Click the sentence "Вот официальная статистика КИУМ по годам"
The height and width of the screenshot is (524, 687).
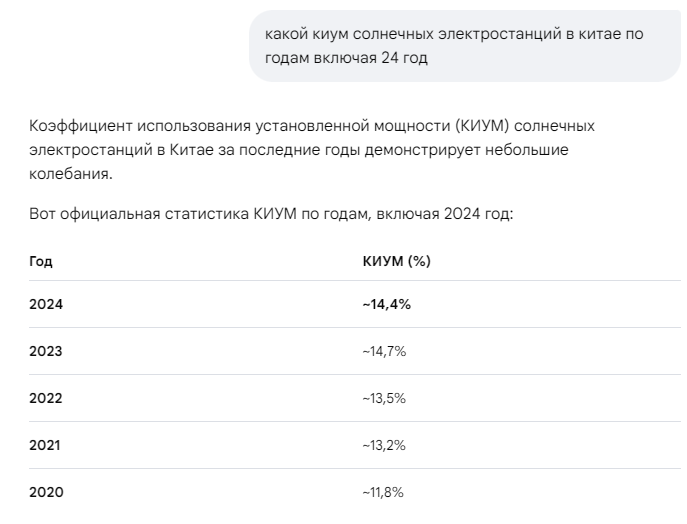click(270, 216)
